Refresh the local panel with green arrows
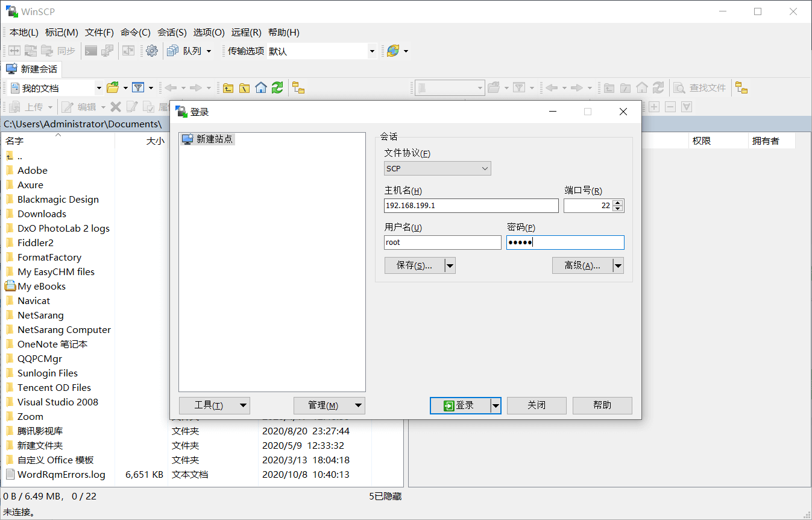 click(277, 88)
